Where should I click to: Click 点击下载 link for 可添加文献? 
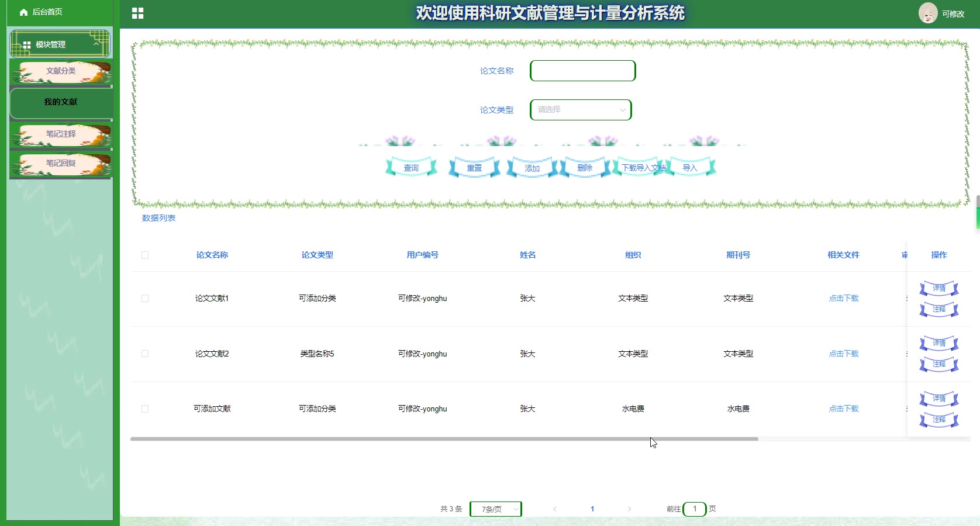[x=844, y=409]
